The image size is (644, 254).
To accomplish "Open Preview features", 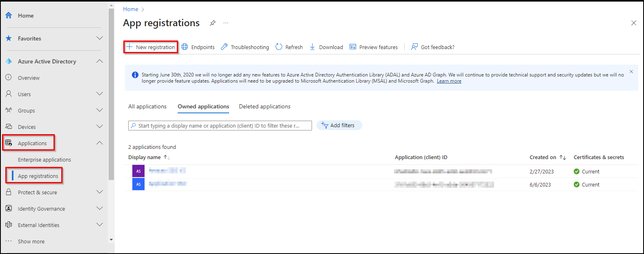I will click(x=374, y=47).
